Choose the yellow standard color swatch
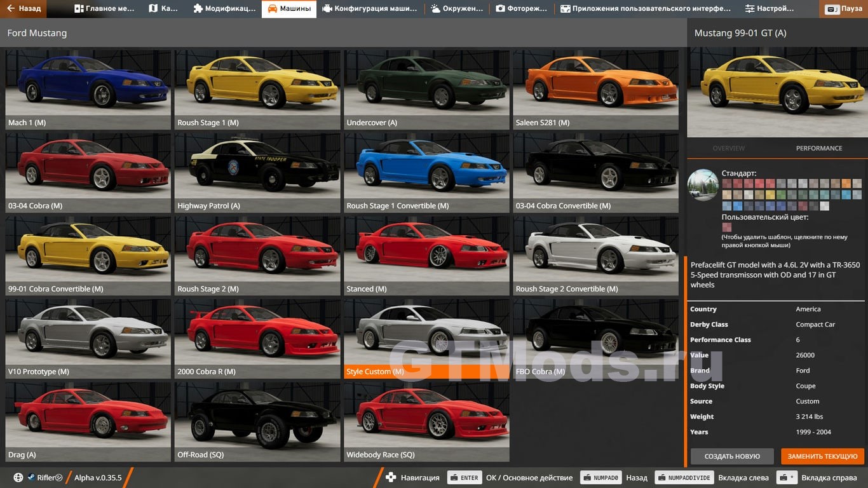868x488 pixels. 770,194
